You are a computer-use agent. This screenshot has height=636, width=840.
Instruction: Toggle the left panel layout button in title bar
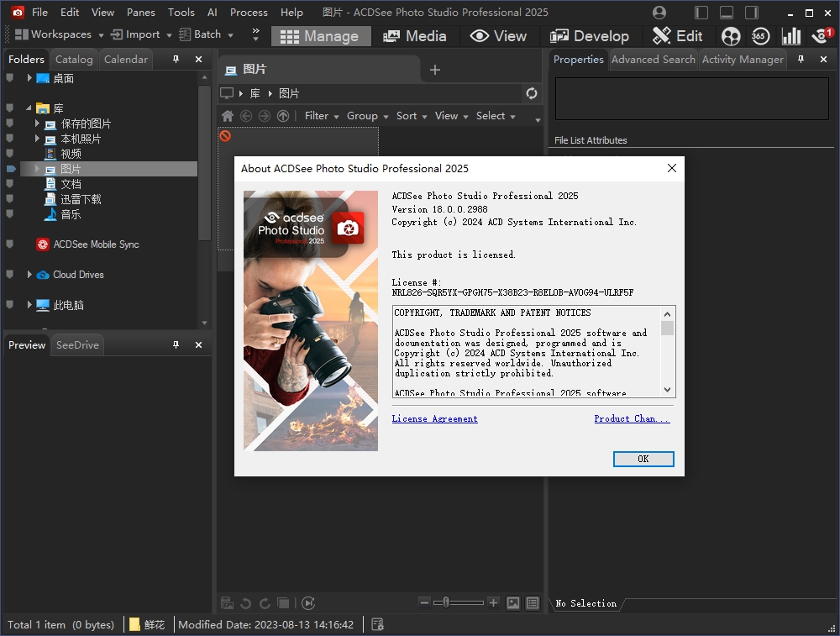(x=701, y=13)
